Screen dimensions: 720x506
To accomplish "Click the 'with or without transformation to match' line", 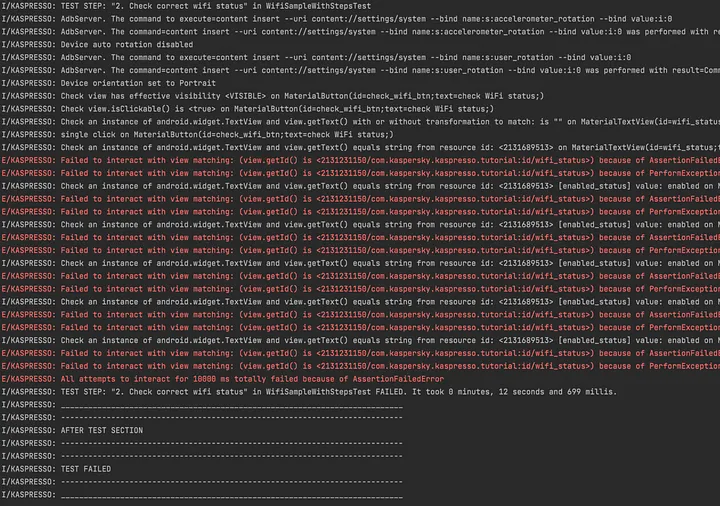I will (x=360, y=122).
